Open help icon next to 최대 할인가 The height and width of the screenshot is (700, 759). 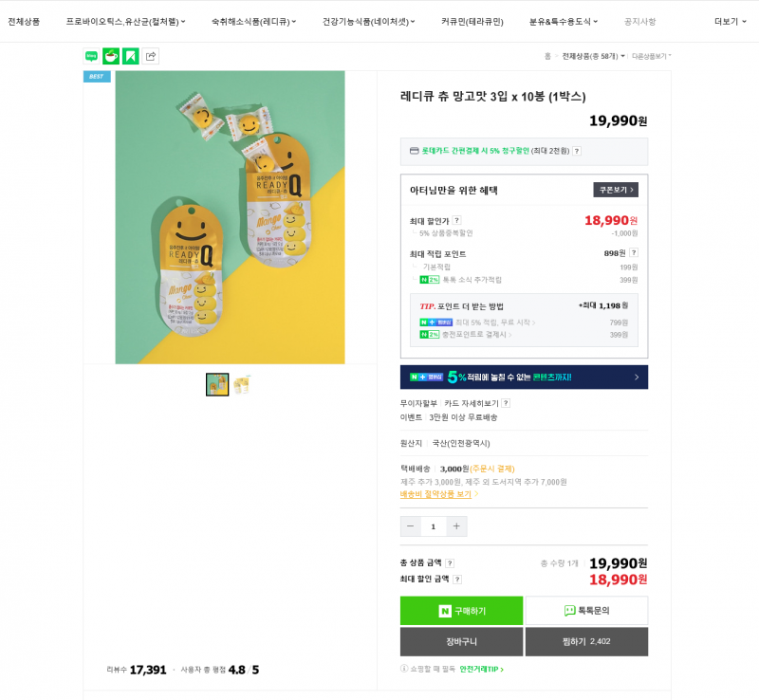(456, 220)
